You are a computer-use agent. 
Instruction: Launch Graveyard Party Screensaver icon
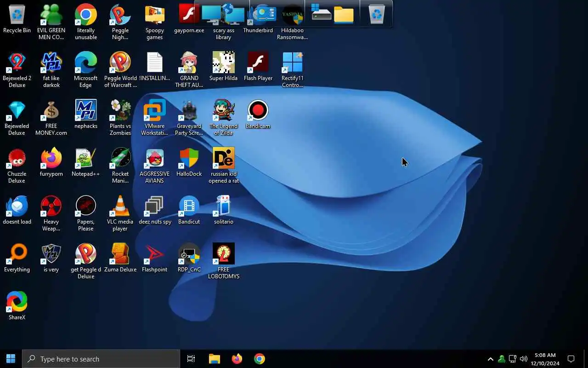pyautogui.click(x=189, y=117)
